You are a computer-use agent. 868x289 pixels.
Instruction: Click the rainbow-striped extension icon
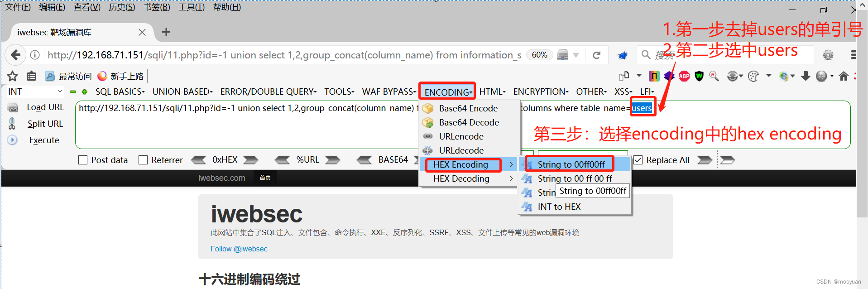[654, 76]
